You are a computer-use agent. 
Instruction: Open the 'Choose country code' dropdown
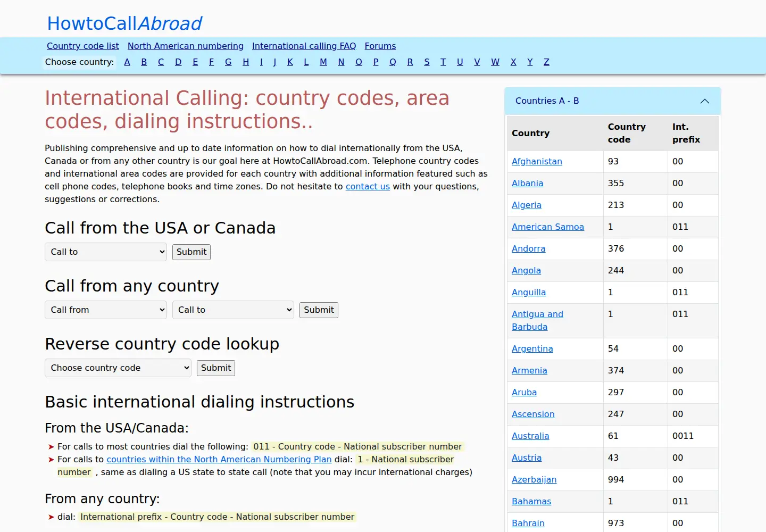[118, 368]
